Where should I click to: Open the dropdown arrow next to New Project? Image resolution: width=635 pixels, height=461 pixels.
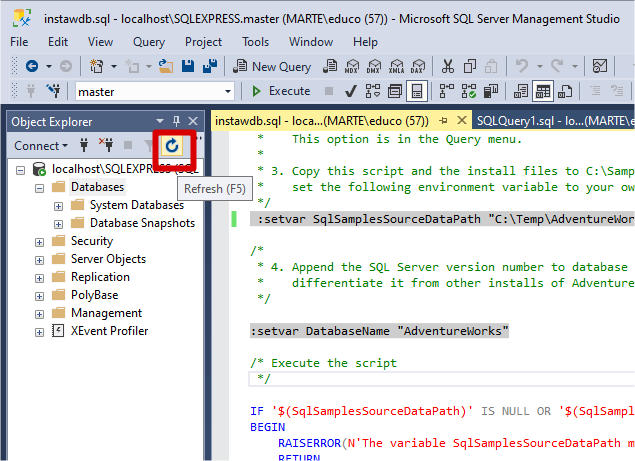[114, 66]
